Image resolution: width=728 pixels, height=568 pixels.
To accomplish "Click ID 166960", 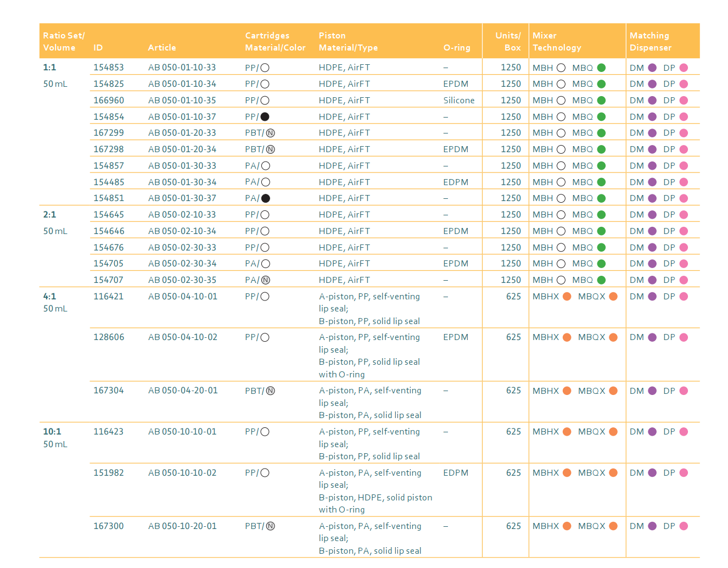I will [109, 101].
